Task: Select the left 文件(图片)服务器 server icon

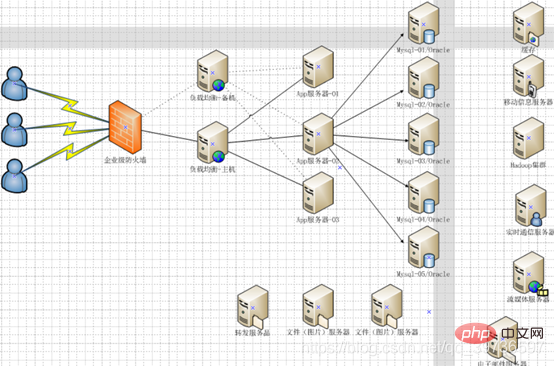Action: (318, 307)
